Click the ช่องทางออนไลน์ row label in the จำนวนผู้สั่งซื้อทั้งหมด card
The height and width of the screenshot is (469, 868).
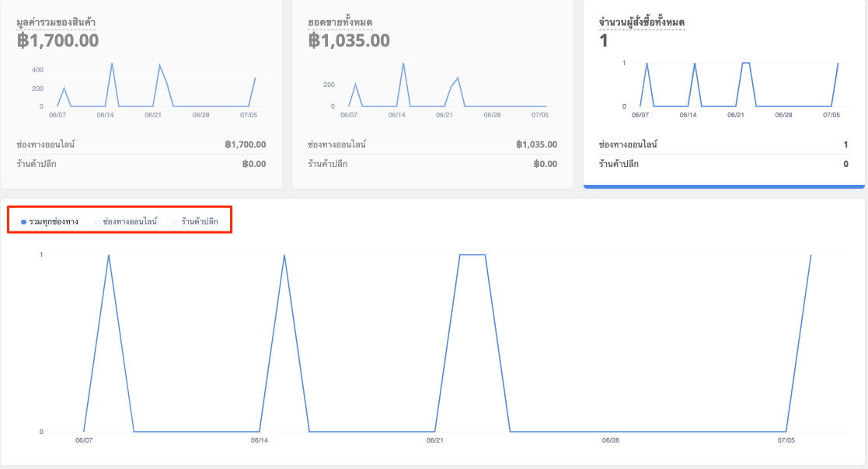coord(628,144)
